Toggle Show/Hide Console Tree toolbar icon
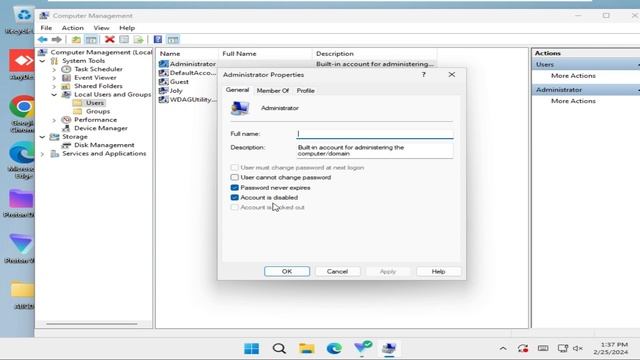Viewport: 640px width, 360px height. point(91,40)
